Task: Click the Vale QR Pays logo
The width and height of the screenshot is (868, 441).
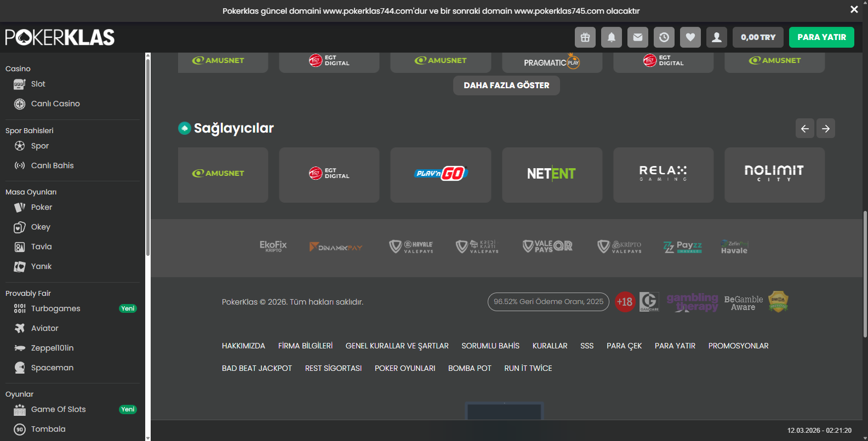Action: coord(547,247)
